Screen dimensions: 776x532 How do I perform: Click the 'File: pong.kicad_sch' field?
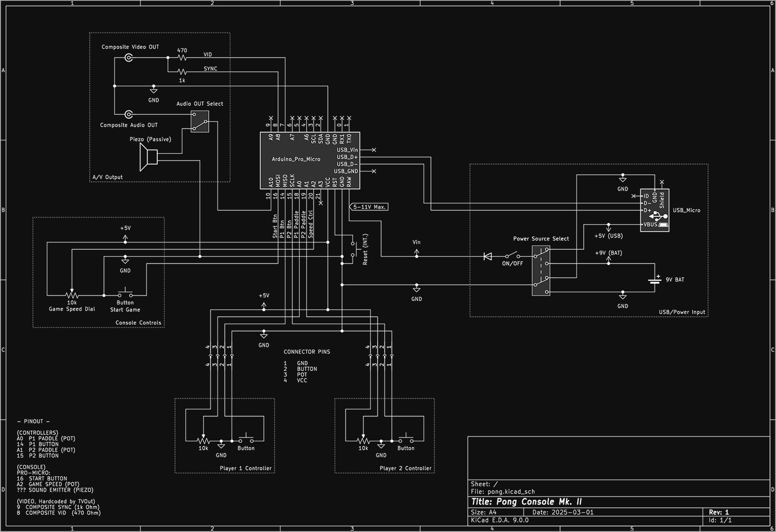502,491
